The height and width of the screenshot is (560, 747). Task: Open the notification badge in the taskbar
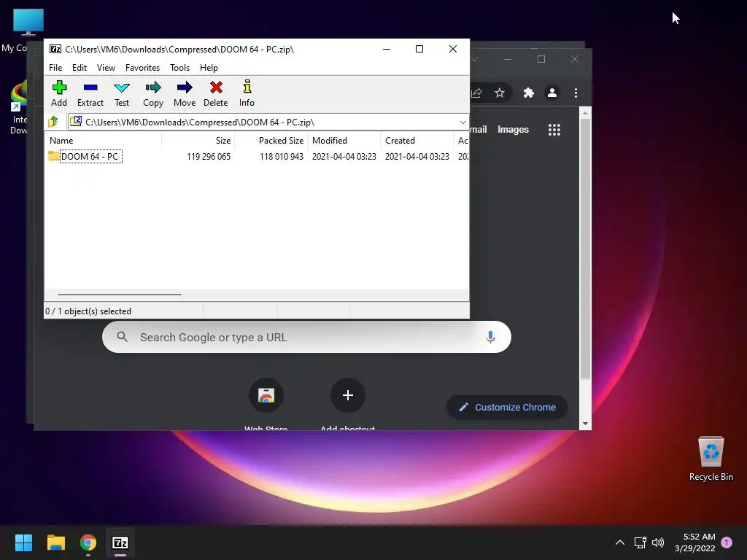(x=727, y=542)
